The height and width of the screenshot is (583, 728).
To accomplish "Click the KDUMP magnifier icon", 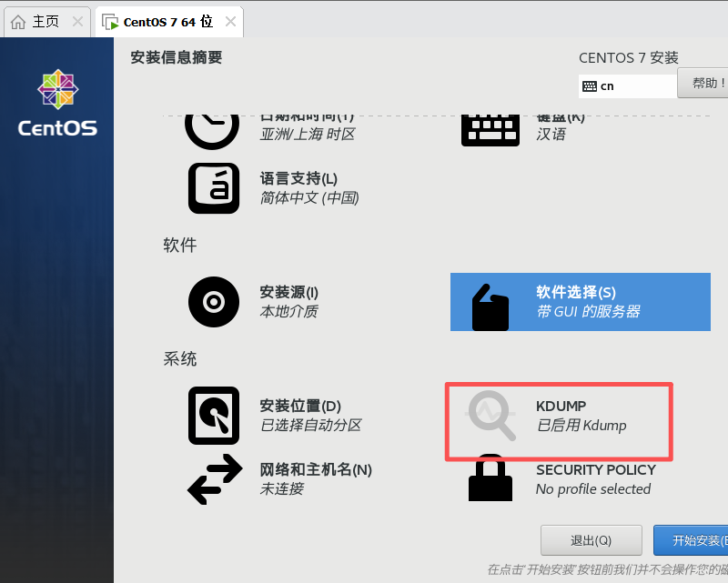I will (x=491, y=416).
